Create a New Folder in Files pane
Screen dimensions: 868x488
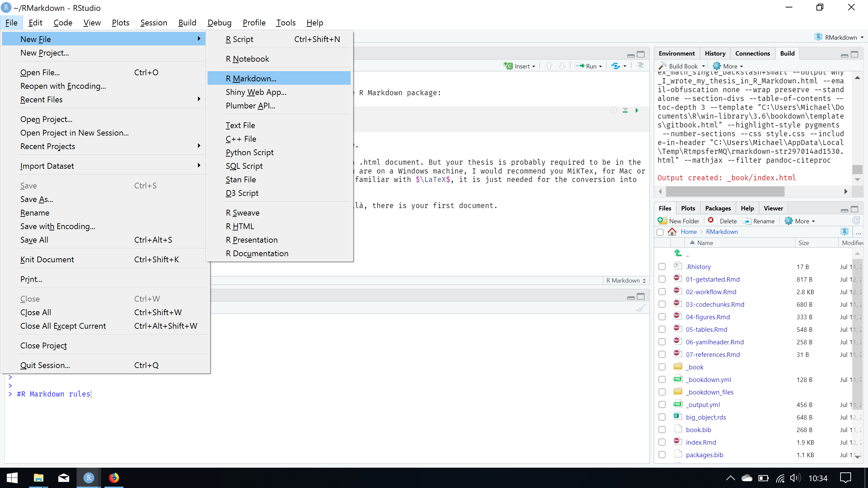point(678,221)
